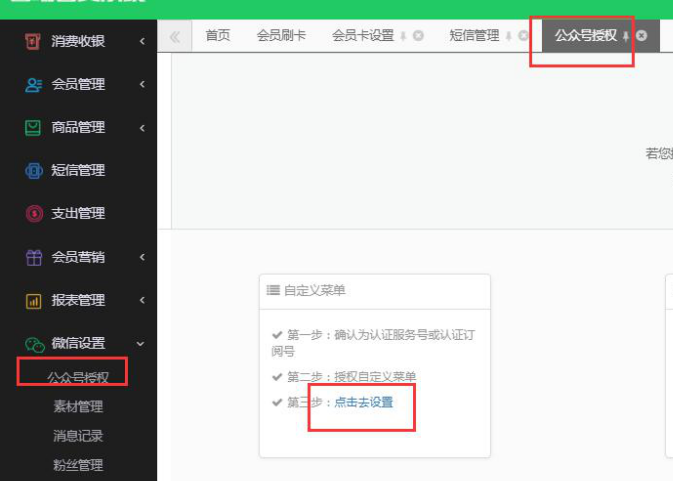Pin the 公众号授权 tab
673x481 pixels.
coord(626,36)
